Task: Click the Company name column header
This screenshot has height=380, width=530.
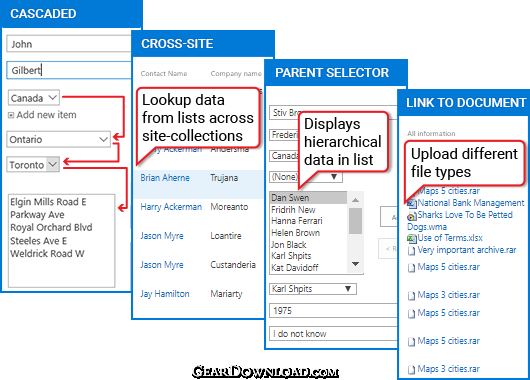Action: pos(236,73)
